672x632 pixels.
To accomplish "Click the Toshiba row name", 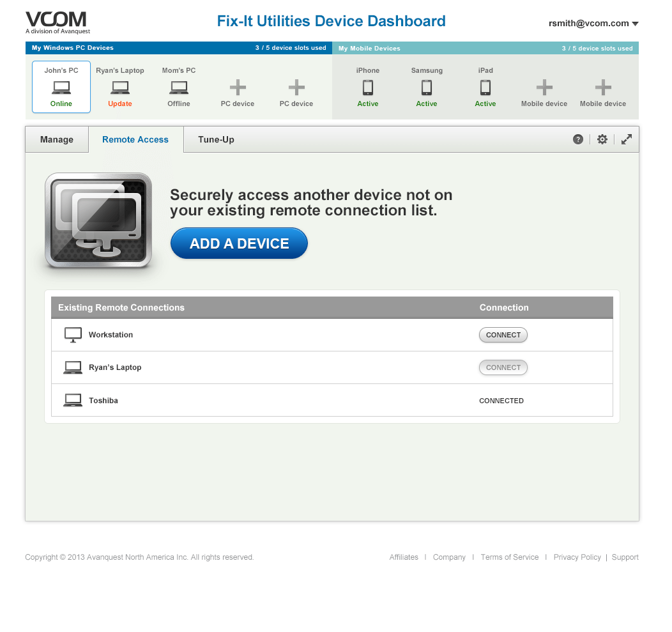I will [103, 401].
